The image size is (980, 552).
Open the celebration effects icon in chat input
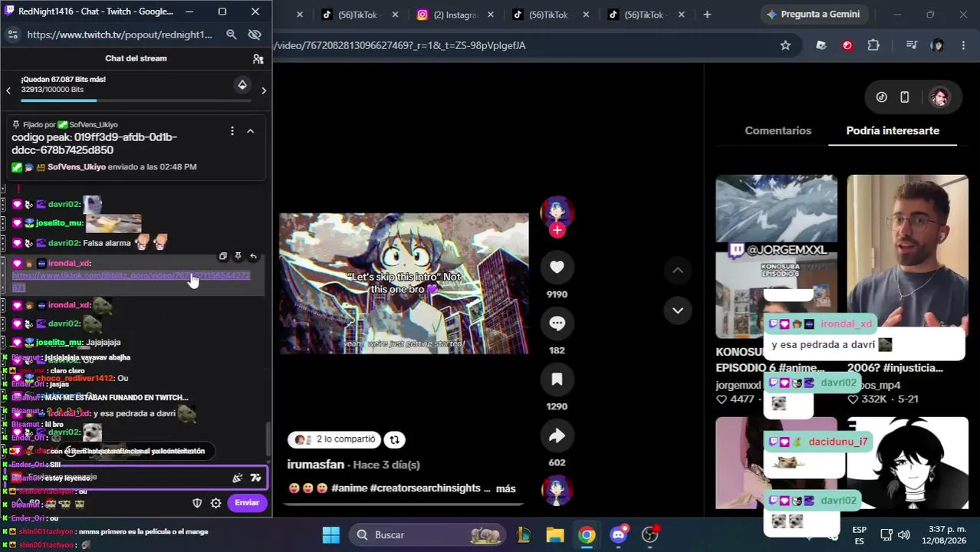(238, 478)
